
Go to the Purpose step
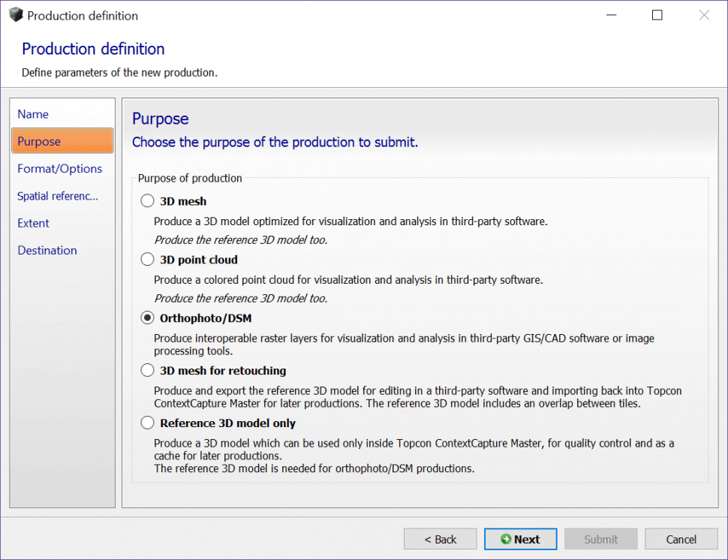click(x=39, y=141)
